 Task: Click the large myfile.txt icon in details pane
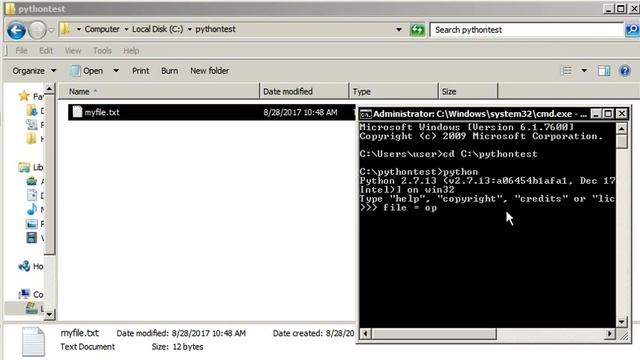[33, 341]
